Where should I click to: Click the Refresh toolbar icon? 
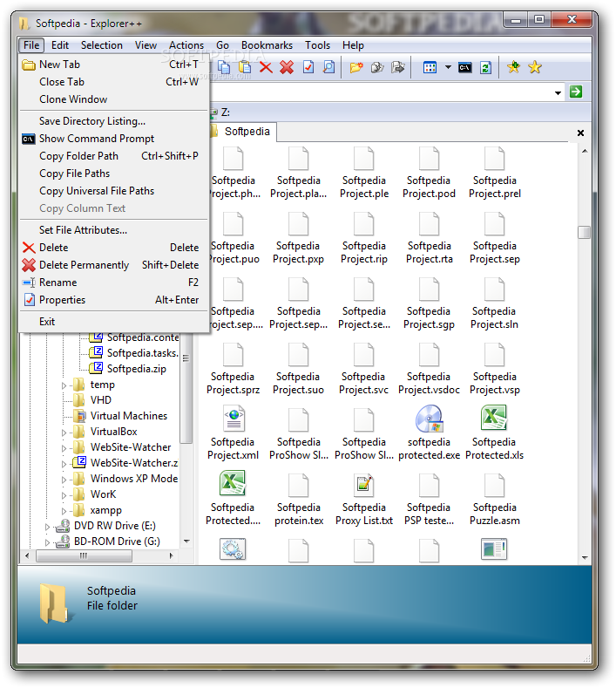[x=485, y=67]
